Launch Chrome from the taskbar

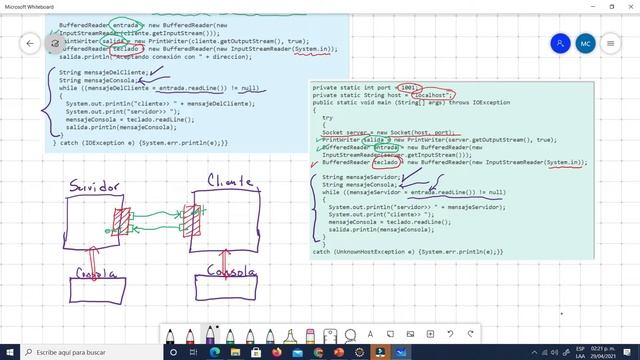[x=318, y=352]
